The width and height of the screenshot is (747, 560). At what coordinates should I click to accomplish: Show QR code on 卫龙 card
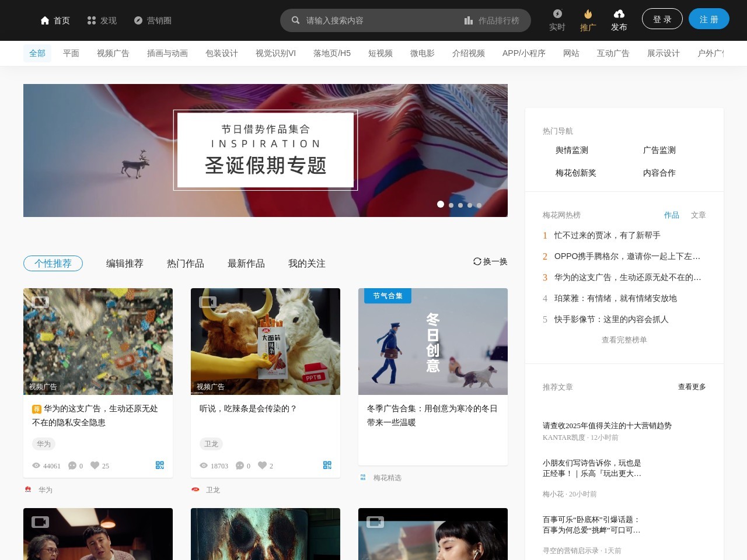click(x=327, y=465)
